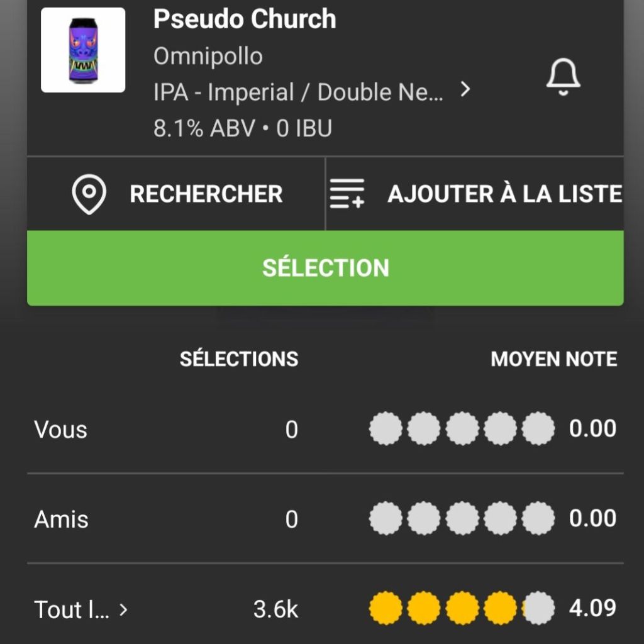Viewport: 644px width, 644px height.
Task: Select the first rating cap in Vous row
Action: [385, 429]
